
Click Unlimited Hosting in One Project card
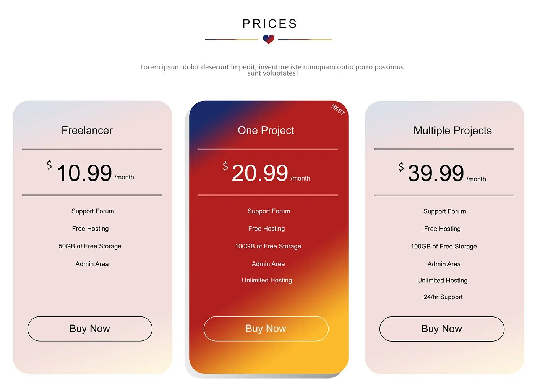267,280
